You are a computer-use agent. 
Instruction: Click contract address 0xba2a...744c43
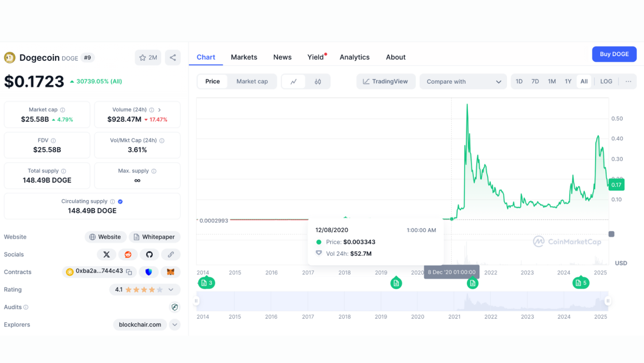coord(99,271)
